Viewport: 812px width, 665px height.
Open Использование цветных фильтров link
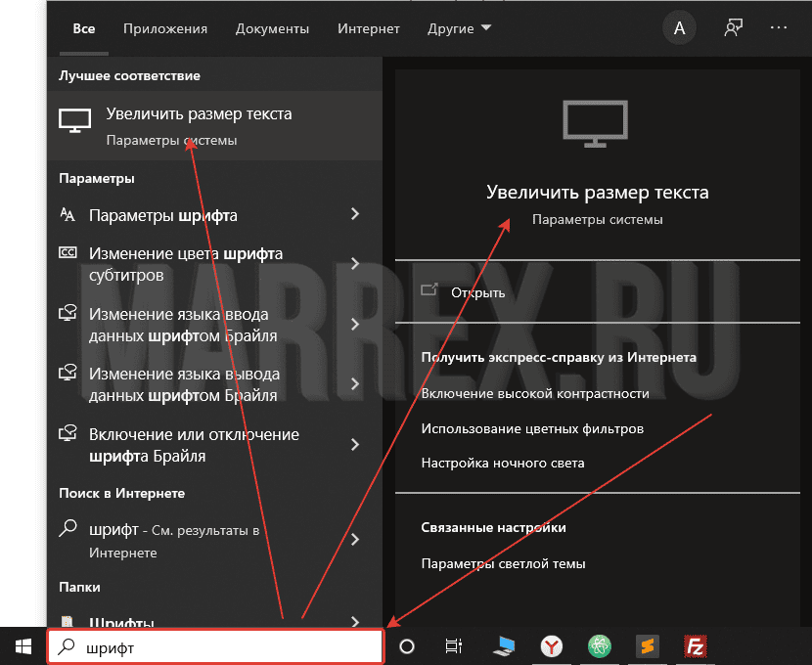[x=532, y=429]
